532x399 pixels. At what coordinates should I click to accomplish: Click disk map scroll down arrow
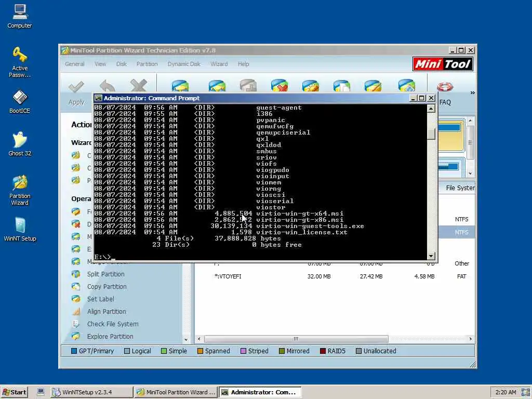click(x=470, y=173)
